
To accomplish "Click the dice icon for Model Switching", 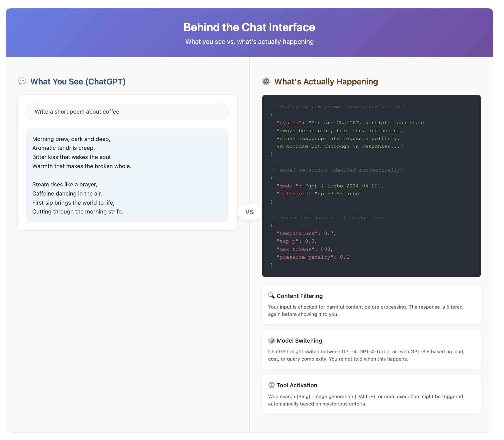I will 272,340.
